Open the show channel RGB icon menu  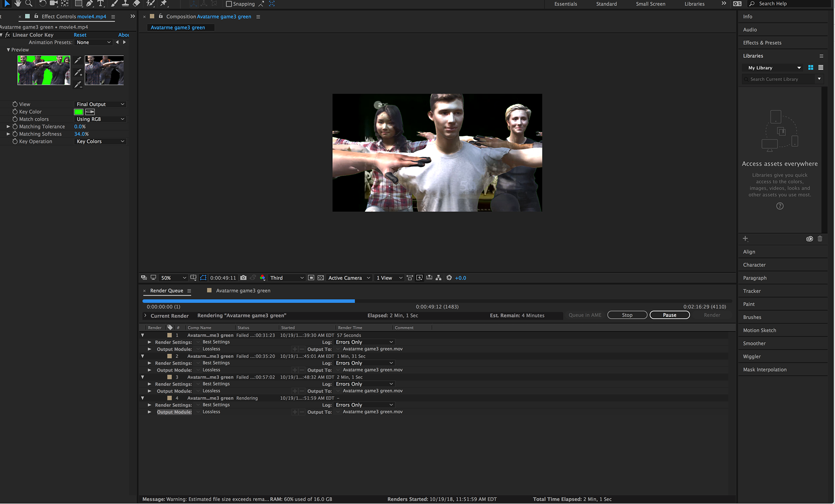[x=262, y=278]
